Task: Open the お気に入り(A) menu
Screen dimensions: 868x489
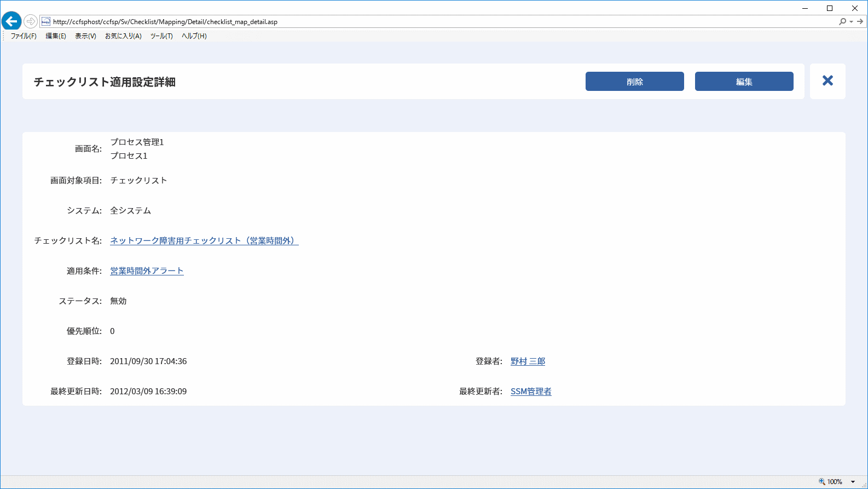Action: [x=123, y=36]
